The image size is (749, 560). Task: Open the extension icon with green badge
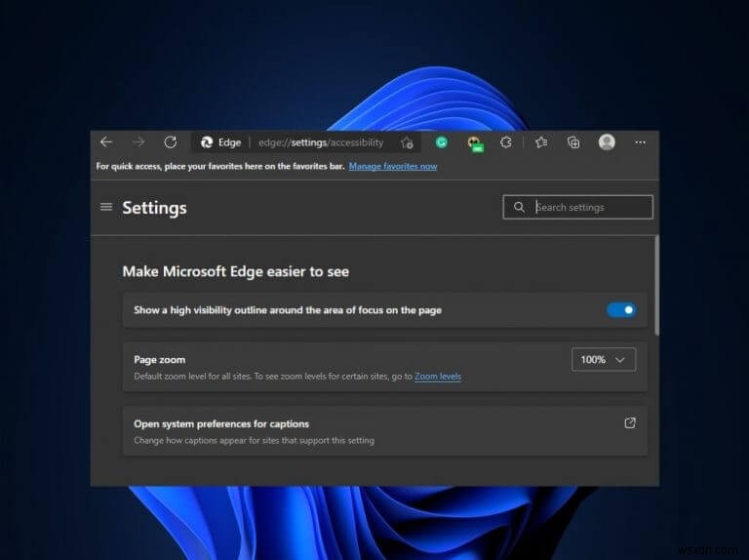[475, 143]
